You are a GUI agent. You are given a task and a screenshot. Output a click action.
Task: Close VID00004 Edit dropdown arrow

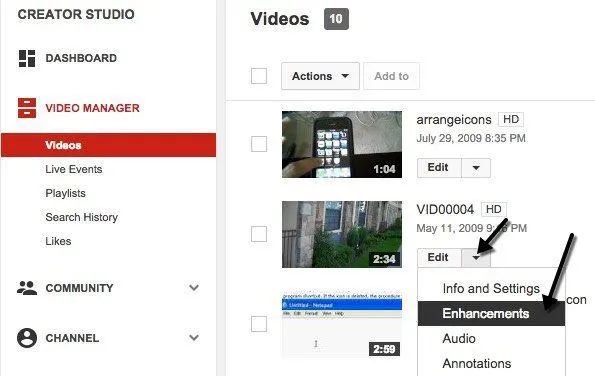click(476, 258)
